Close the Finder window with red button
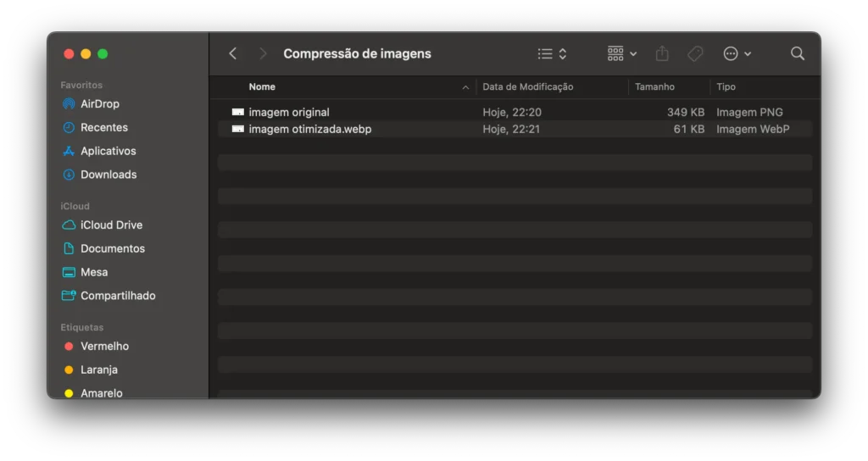The width and height of the screenshot is (868, 461). [69, 53]
